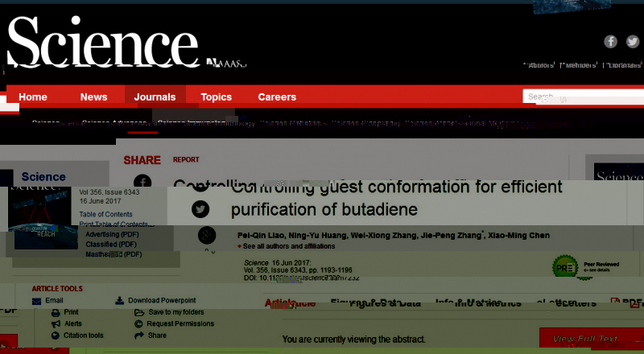
Task: Share article via Twitter bird icon
Action: tap(200, 209)
